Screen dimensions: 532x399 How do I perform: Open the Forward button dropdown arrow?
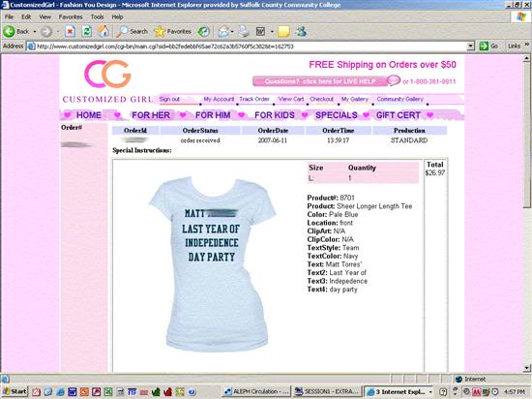coord(58,32)
